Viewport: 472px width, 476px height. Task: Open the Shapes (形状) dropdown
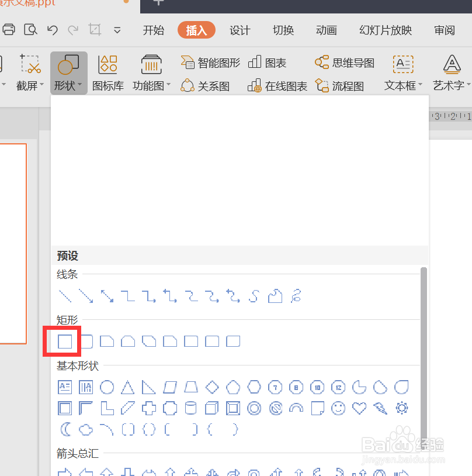click(68, 73)
